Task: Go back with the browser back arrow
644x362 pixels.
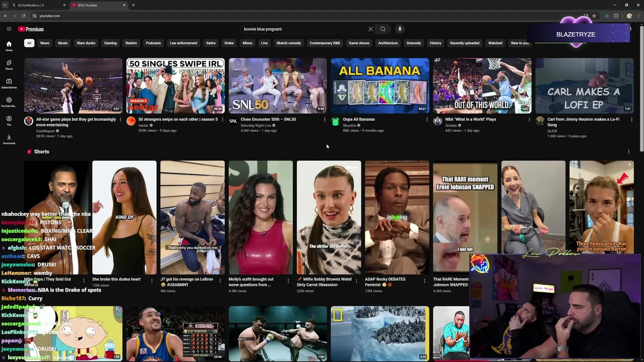Action: 5,16
